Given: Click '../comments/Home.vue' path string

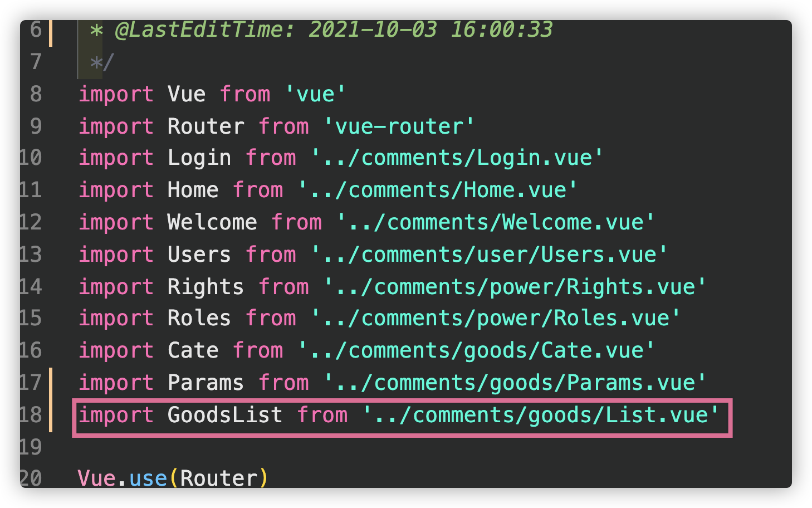Looking at the screenshot, I should [x=438, y=190].
